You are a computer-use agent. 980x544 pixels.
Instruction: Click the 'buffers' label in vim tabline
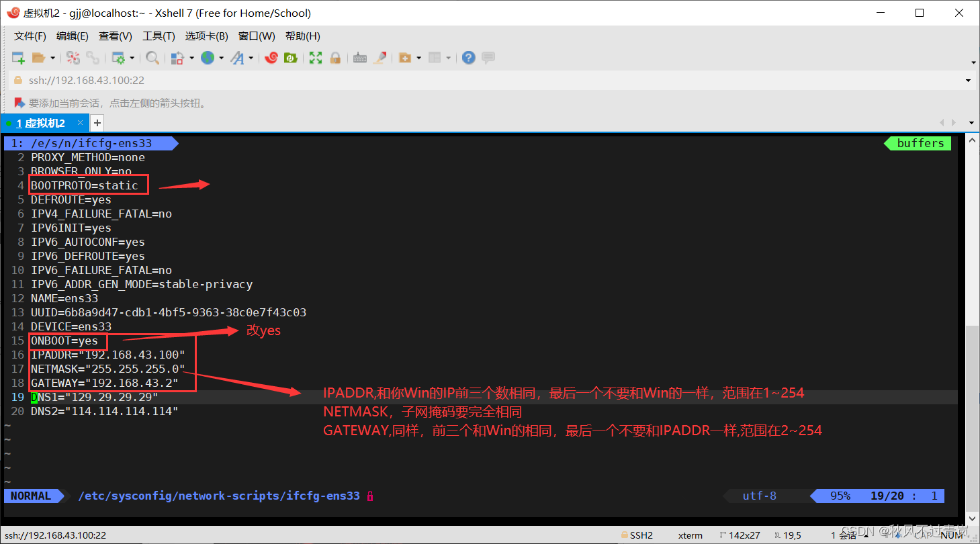[920, 143]
